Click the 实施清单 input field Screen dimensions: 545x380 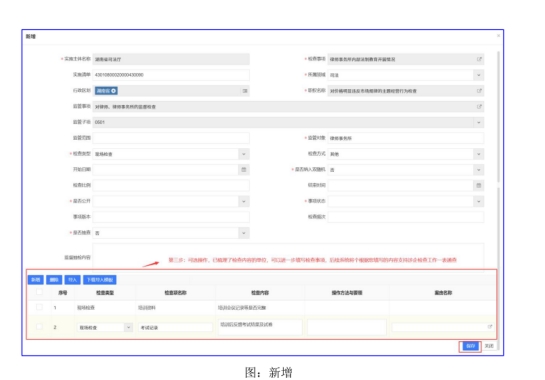click(171, 75)
